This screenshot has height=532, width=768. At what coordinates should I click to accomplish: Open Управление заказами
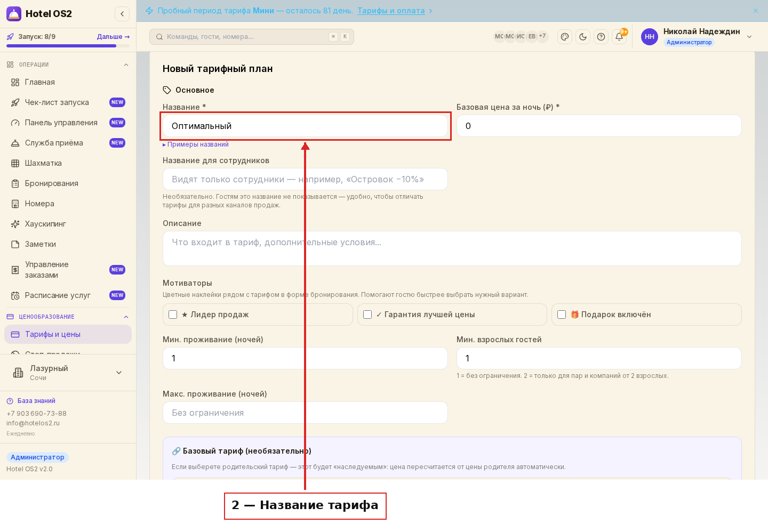tap(68, 270)
